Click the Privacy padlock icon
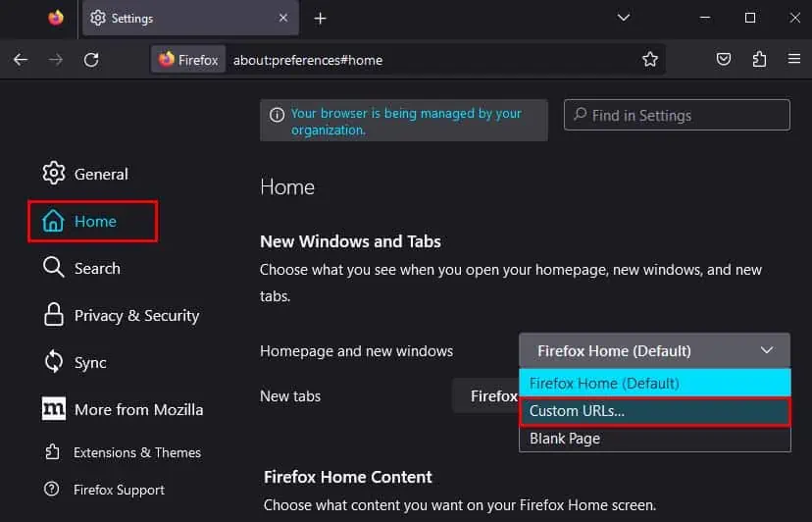 (x=53, y=315)
